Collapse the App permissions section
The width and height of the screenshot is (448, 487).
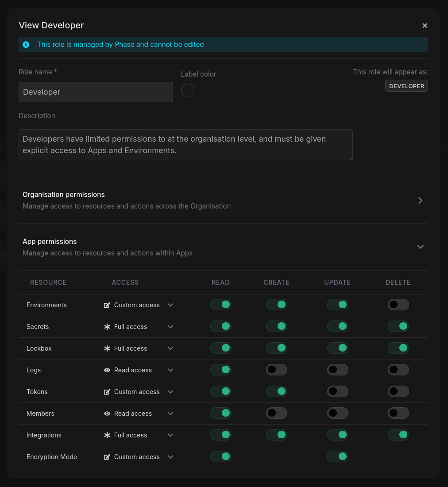point(420,247)
